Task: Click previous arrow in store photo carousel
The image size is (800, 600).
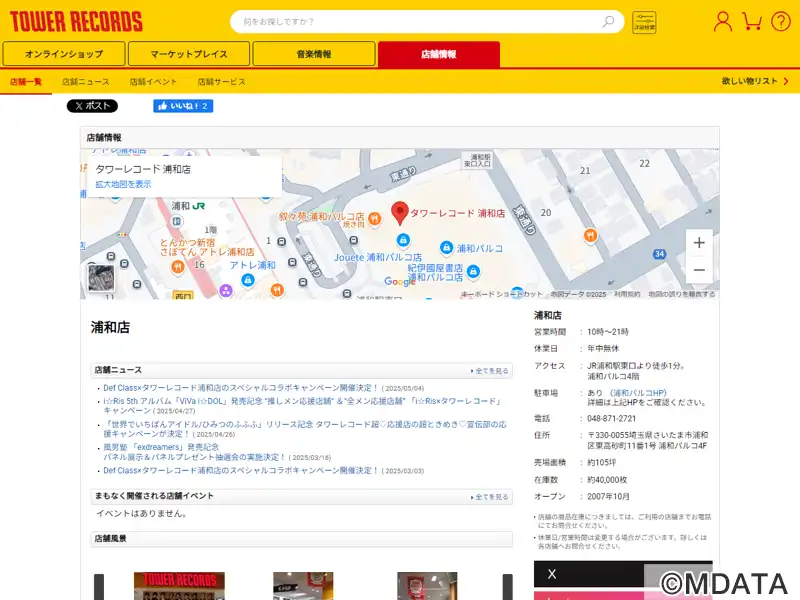Action: point(99,587)
